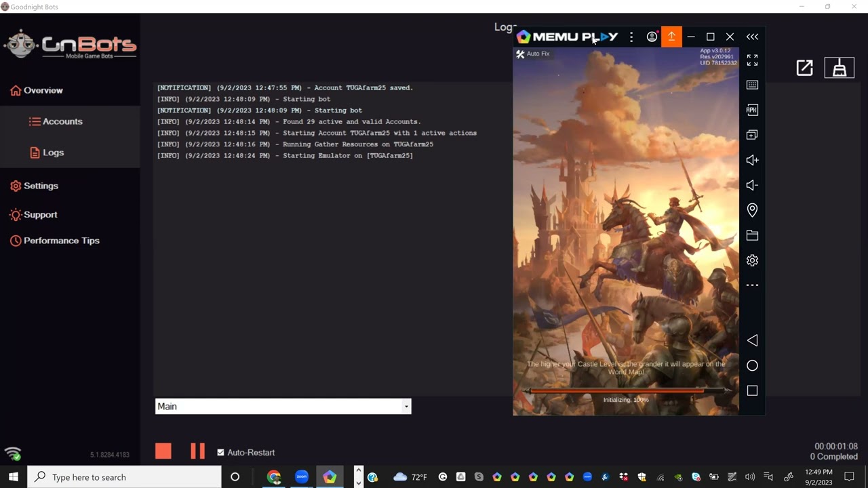Open the system volume speaker tray icon

750,477
